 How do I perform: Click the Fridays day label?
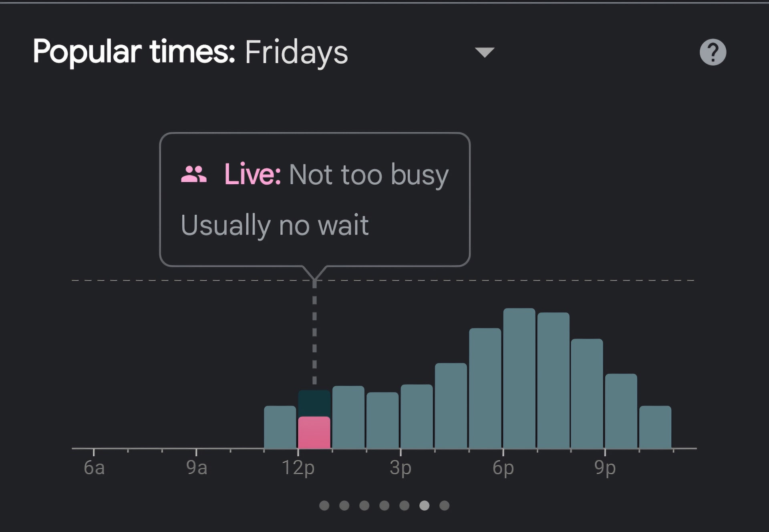coord(296,52)
